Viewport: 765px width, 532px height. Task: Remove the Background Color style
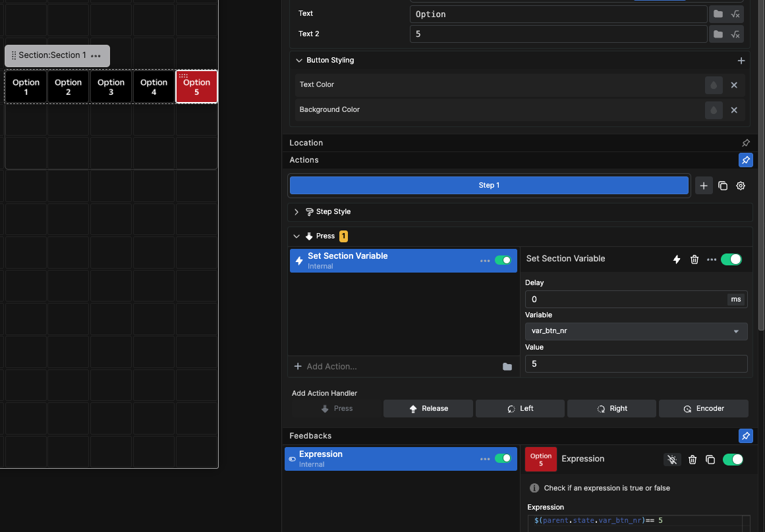coord(734,110)
